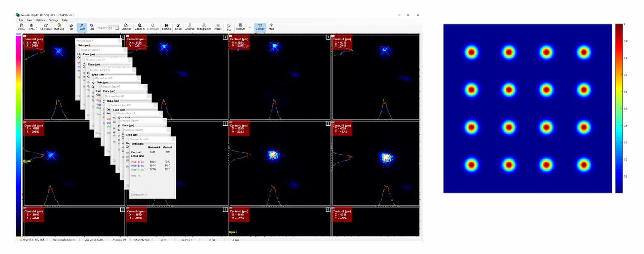
Task: Open the Setup gear tool
Action: (178, 27)
